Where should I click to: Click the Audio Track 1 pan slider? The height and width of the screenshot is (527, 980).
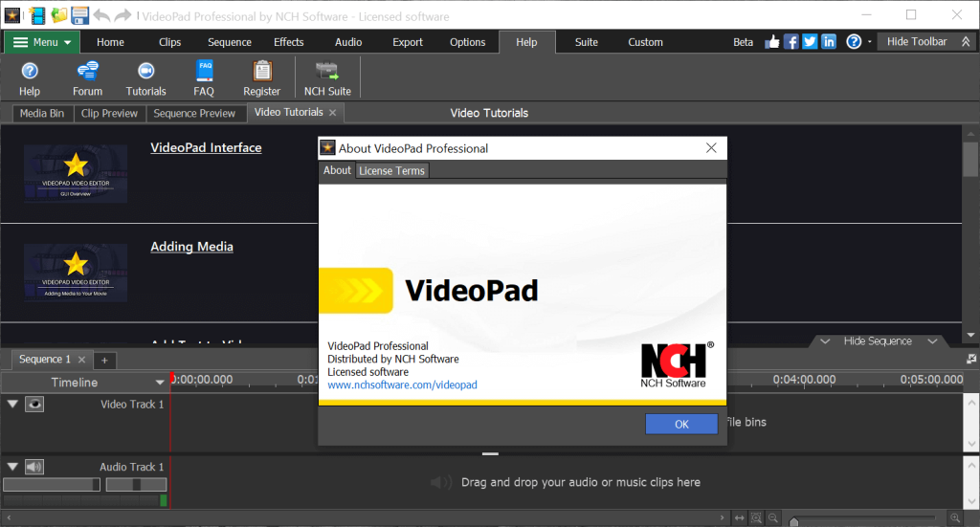[x=136, y=484]
